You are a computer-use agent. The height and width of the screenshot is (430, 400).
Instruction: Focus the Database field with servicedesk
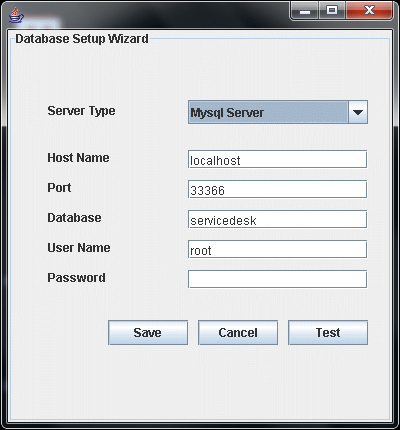coord(278,219)
